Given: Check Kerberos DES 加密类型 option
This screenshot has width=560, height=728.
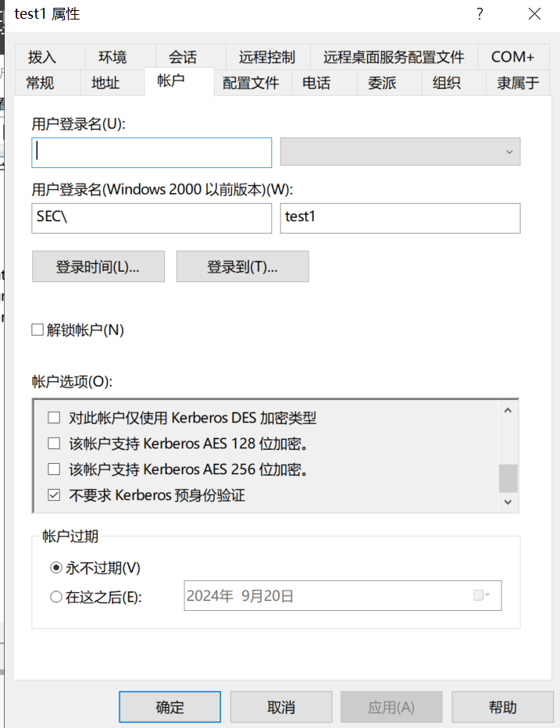Looking at the screenshot, I should (x=54, y=418).
